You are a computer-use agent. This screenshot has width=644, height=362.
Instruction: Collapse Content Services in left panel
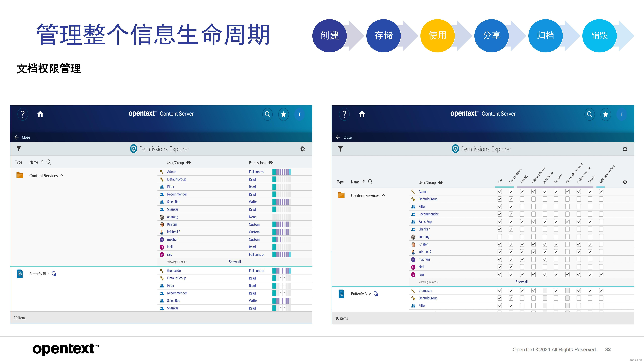(62, 176)
